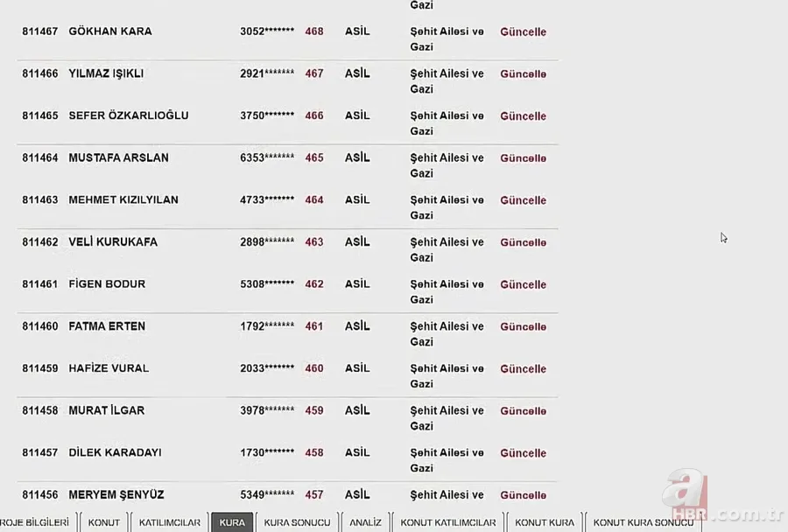Select the name cell Dilek Karadayı
Viewport: 788px width, 532px height.
click(115, 452)
